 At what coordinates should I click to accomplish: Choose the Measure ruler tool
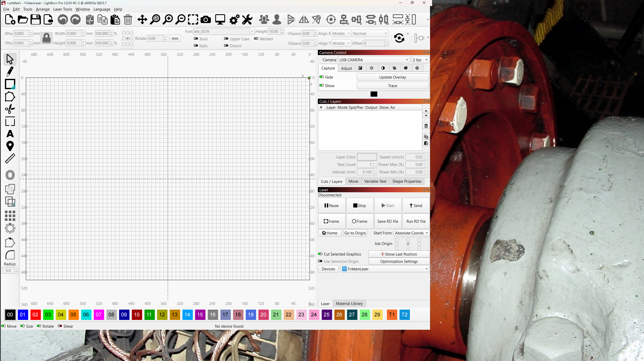click(10, 159)
